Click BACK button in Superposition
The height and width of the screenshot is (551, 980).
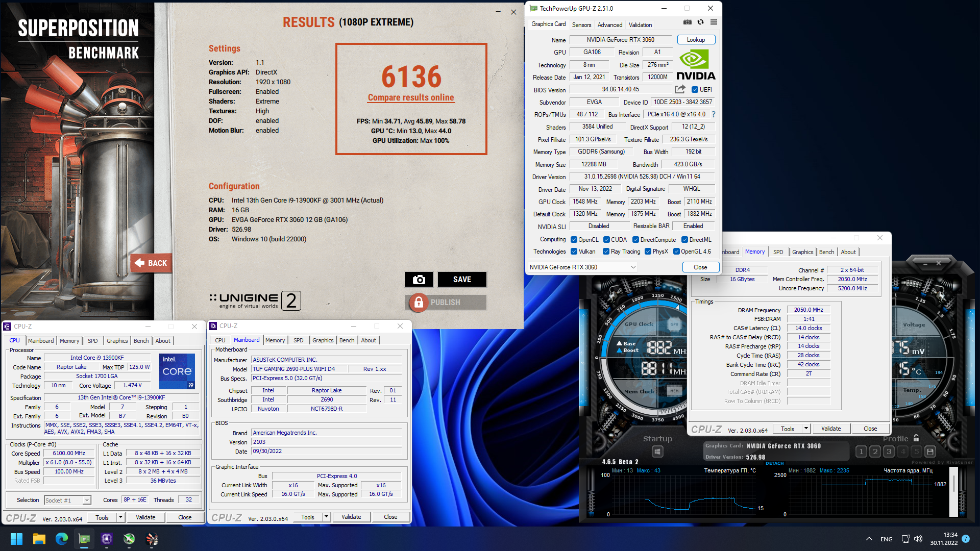151,263
